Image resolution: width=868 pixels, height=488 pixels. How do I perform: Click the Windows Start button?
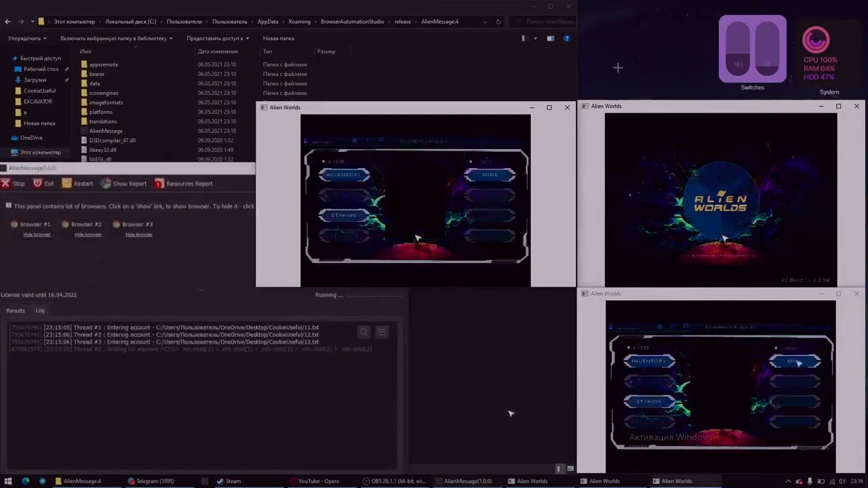7,481
